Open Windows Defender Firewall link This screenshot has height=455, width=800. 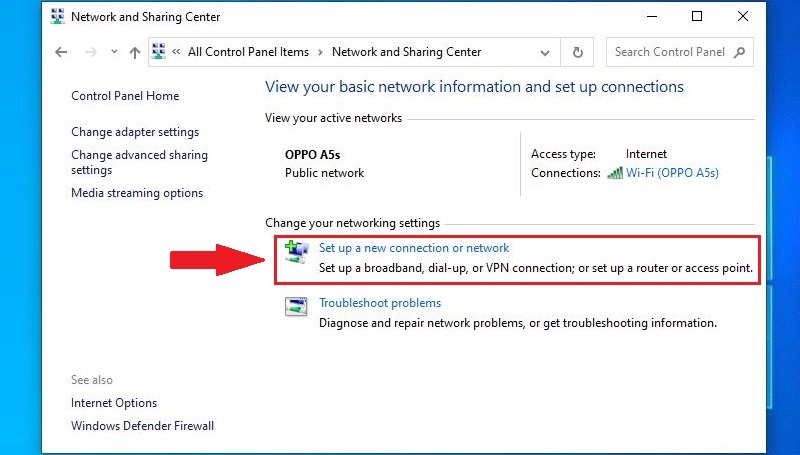142,426
